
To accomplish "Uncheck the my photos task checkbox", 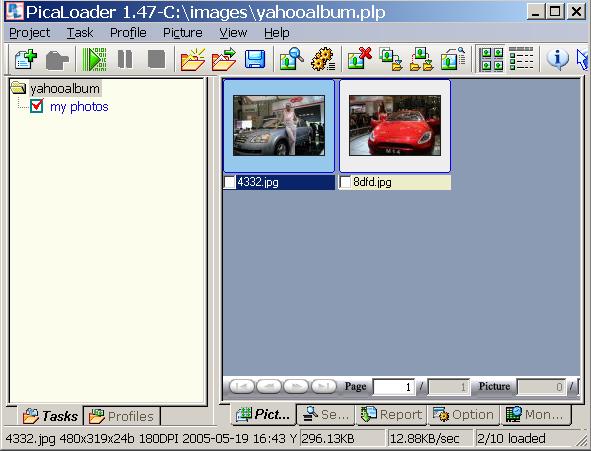I will pos(37,106).
